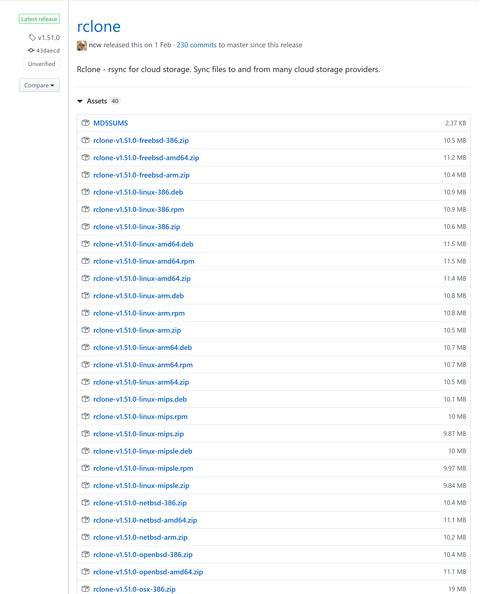
Task: Click the package icon beside MD5SUMS
Action: pyautogui.click(x=86, y=123)
